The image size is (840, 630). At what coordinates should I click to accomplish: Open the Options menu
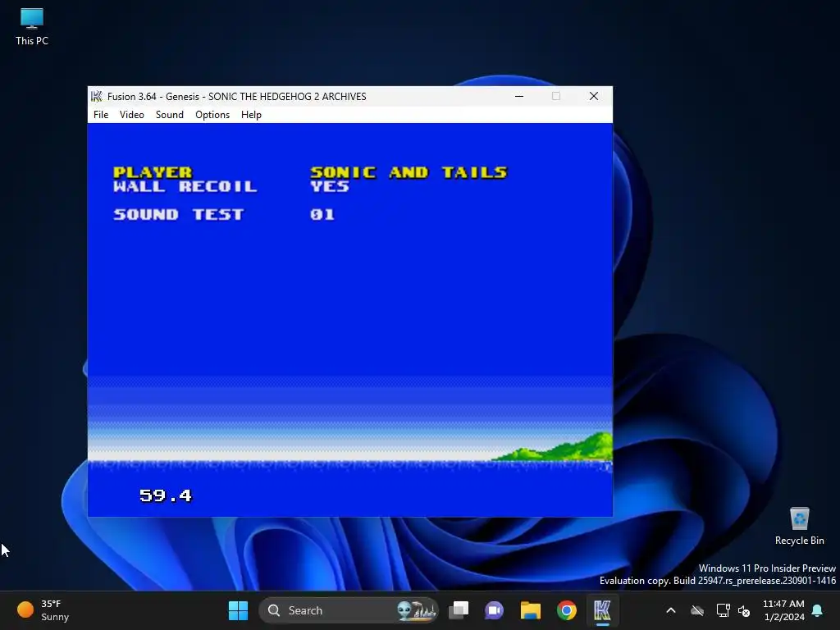212,115
